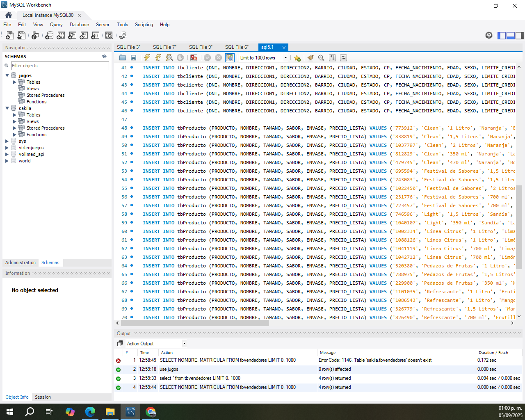Expand the sys schema

(x=7, y=141)
